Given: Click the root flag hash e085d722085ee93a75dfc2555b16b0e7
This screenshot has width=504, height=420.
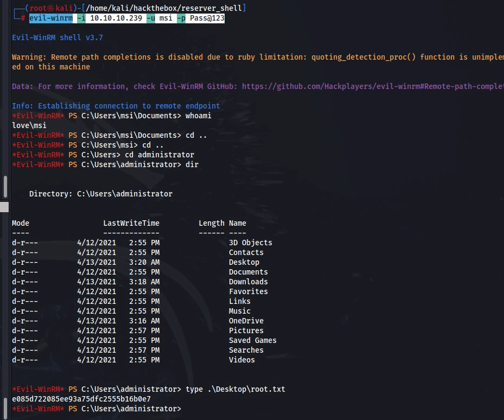Looking at the screenshot, I should click(81, 399).
